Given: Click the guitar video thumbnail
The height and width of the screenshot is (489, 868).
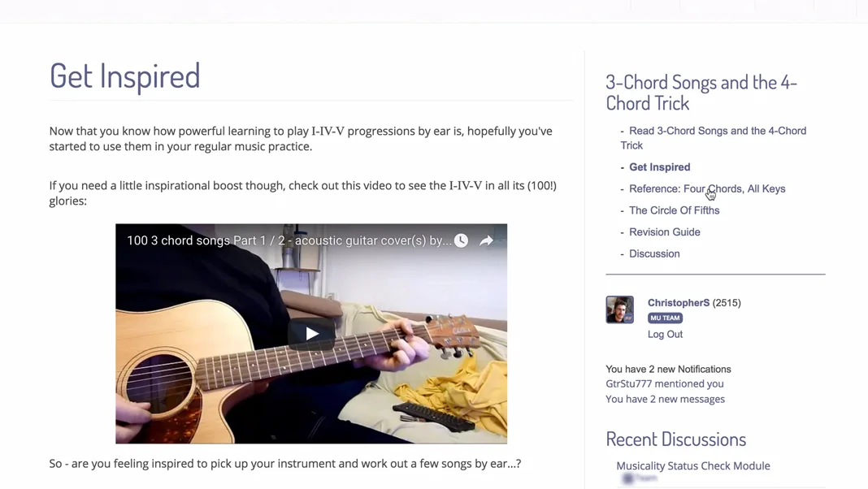Looking at the screenshot, I should [x=311, y=334].
